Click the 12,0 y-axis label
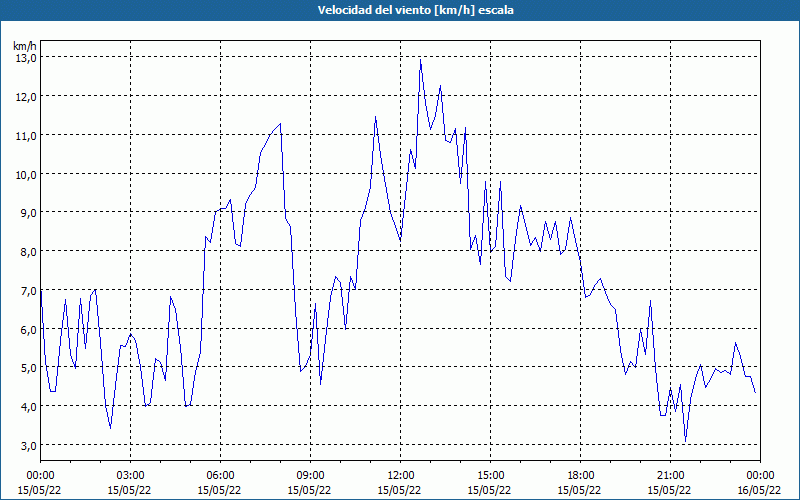800x500 pixels. (x=26, y=96)
